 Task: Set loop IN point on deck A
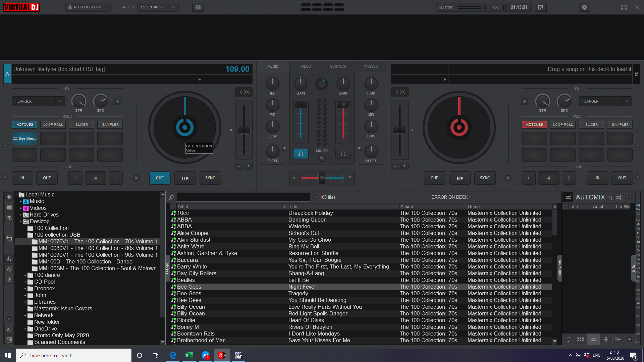[x=22, y=178]
